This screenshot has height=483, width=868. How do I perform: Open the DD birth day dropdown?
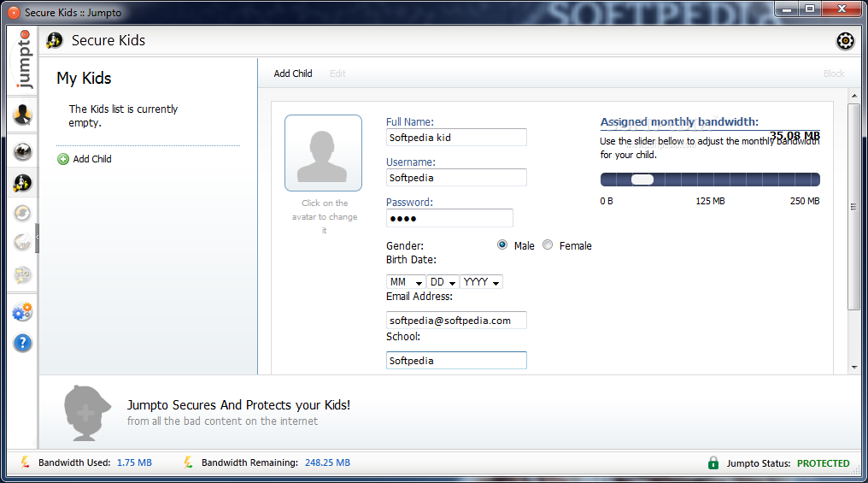coord(443,282)
